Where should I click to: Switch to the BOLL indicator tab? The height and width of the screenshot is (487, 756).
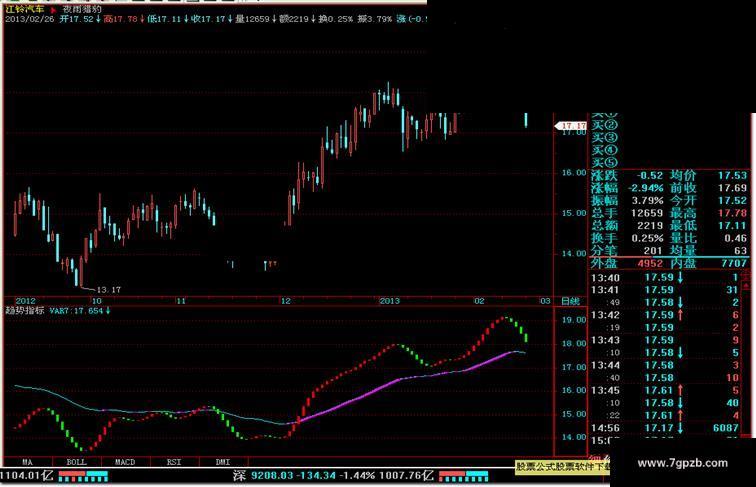coord(76,462)
